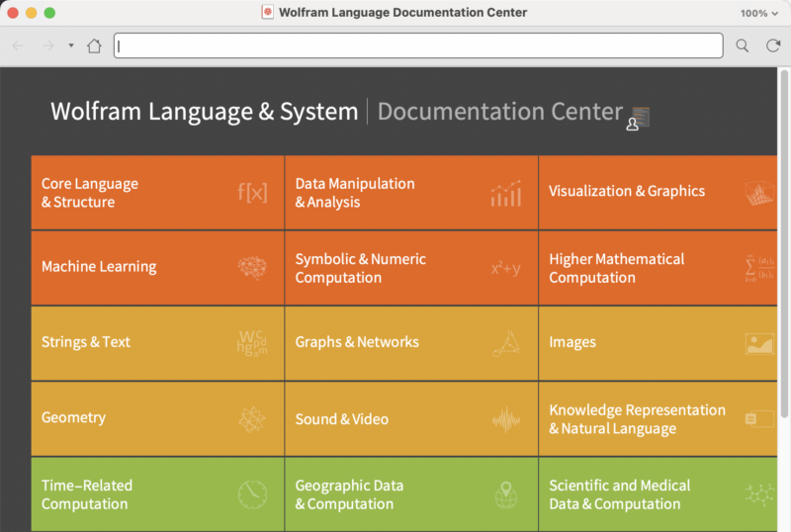Open Graphs & Networks section
791x532 pixels.
(411, 343)
